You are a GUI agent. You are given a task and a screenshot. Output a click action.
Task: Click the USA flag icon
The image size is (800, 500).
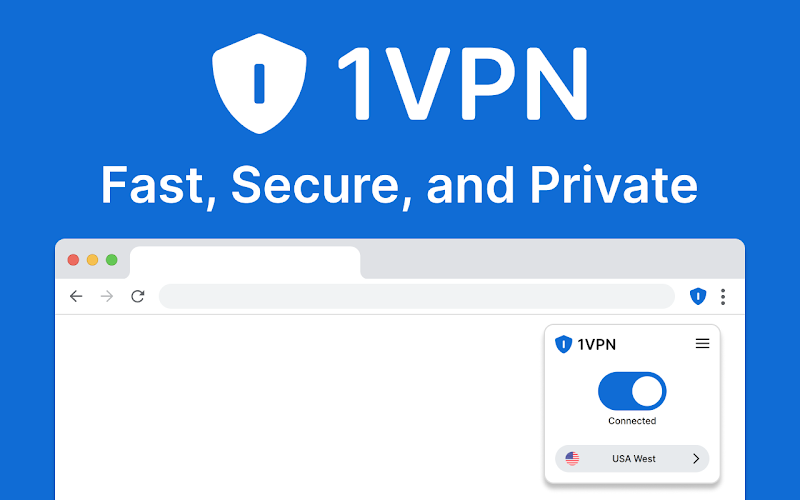[572, 458]
